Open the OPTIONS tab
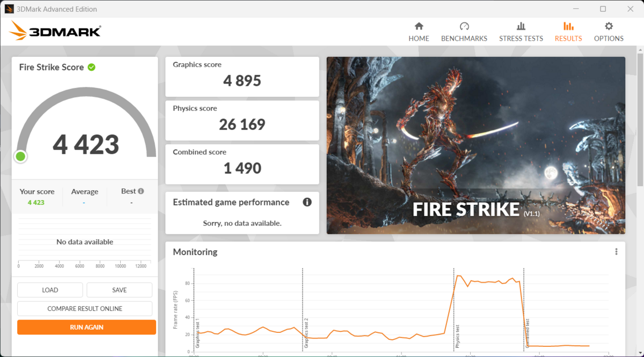This screenshot has height=357, width=644. pyautogui.click(x=609, y=32)
